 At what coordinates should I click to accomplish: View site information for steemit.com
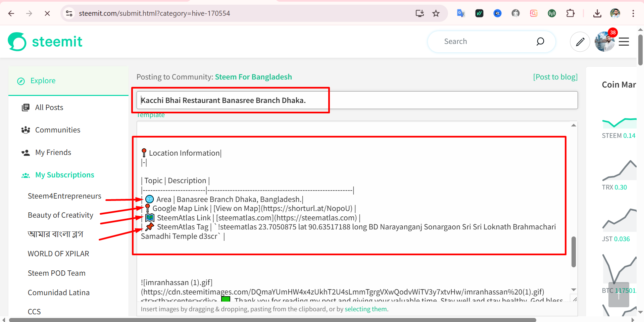click(69, 13)
